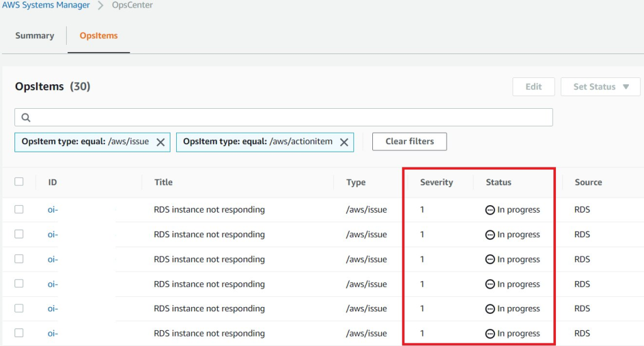Screen dimensions: 644x346
Task: Check the first OpsItem row checkbox
Action: [19, 209]
